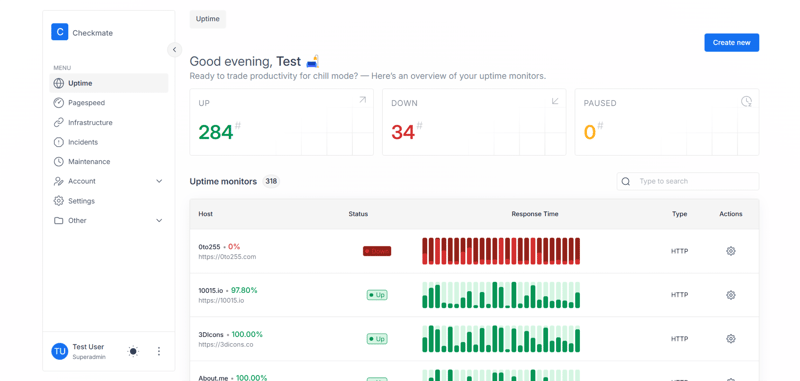
Task: Click the 0to255 red response time chart
Action: point(501,251)
